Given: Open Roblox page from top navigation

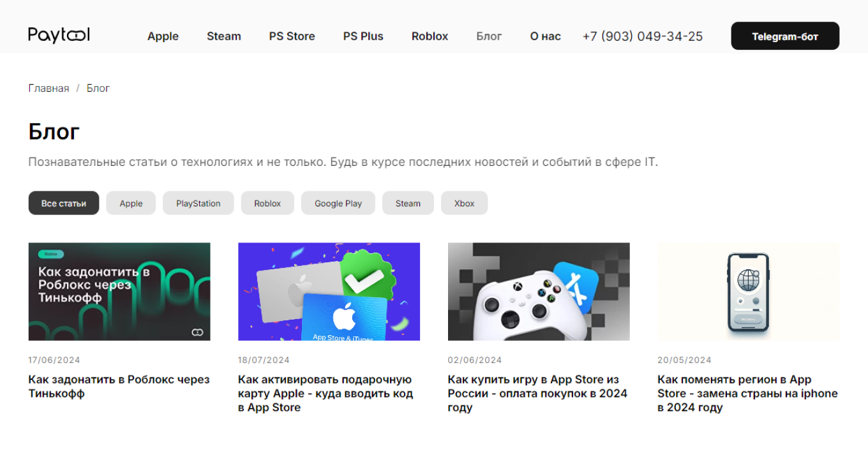Looking at the screenshot, I should [430, 36].
